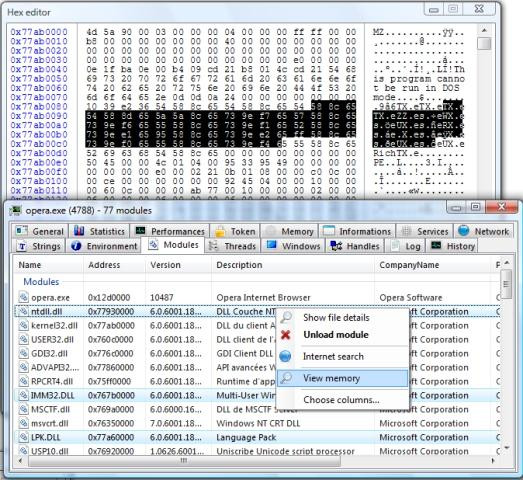
Task: Switch to the Windows tab
Action: pos(294,246)
